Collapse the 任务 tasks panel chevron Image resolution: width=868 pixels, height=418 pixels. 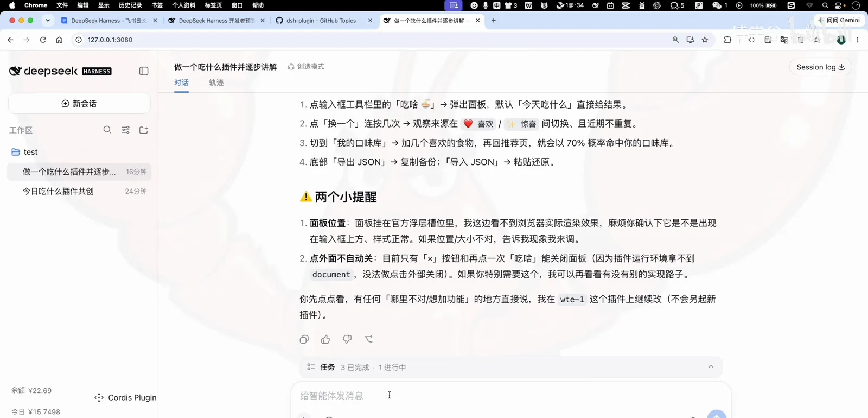point(711,367)
